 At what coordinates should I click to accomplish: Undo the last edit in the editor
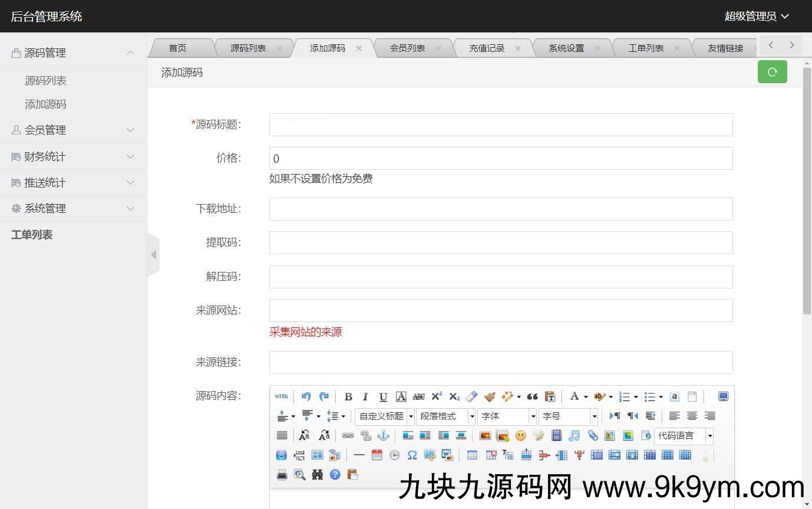(x=306, y=396)
